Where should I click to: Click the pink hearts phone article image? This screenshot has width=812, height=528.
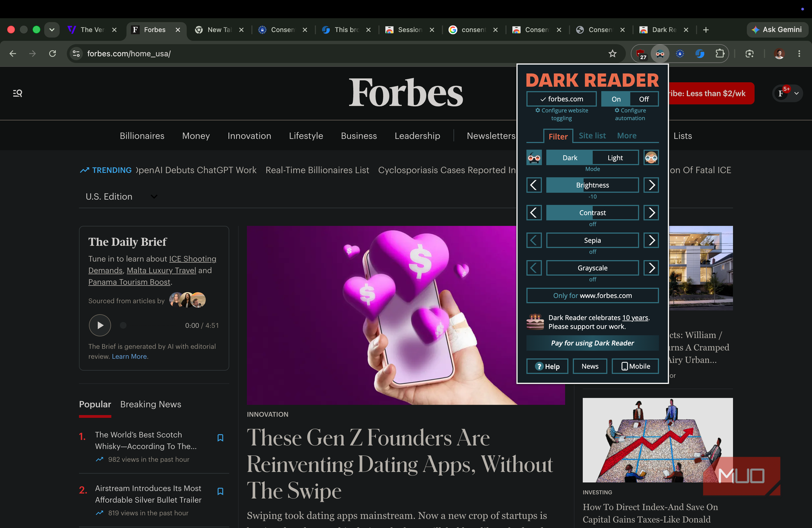tap(381, 315)
